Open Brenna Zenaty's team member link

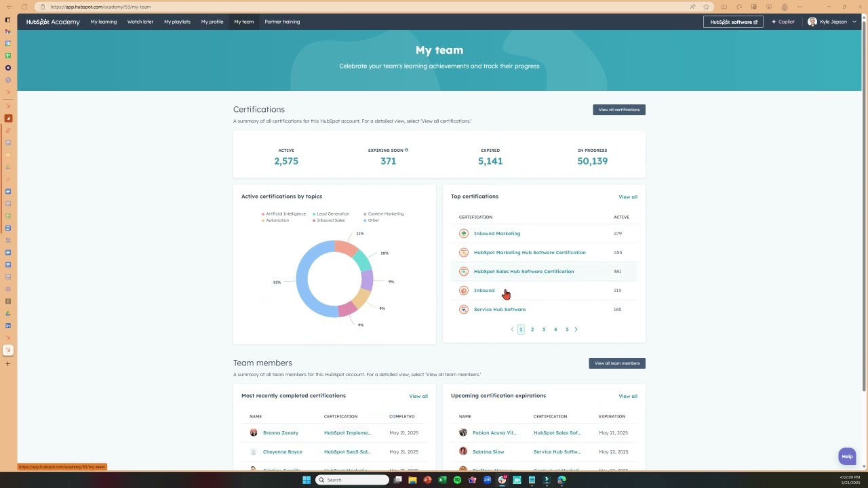[x=281, y=433]
